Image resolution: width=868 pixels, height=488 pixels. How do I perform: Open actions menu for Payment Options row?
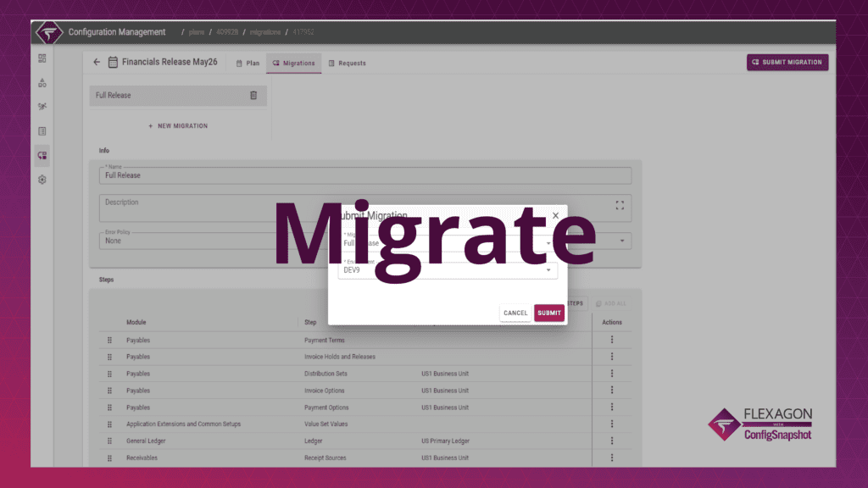612,408
